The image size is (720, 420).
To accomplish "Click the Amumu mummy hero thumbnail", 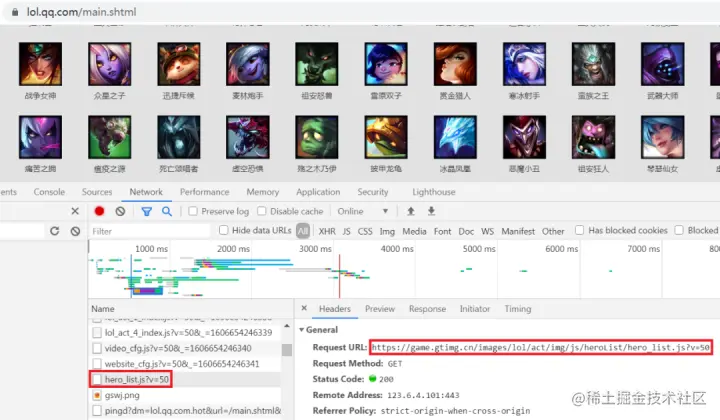I will 317,137.
